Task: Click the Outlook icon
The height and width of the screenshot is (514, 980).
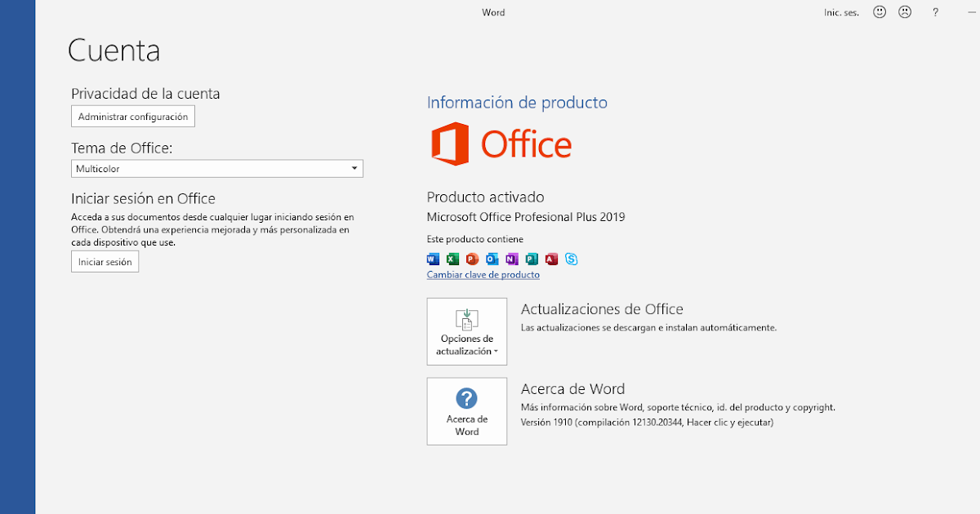Action: click(x=492, y=259)
